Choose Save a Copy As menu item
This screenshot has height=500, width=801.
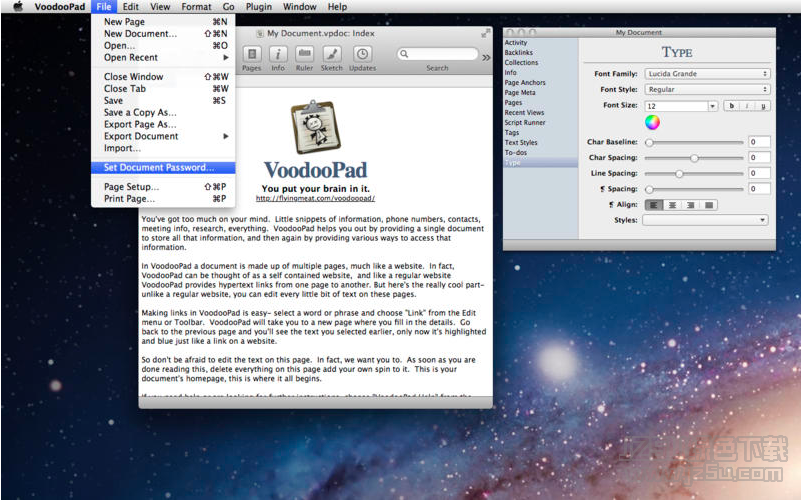point(163,112)
